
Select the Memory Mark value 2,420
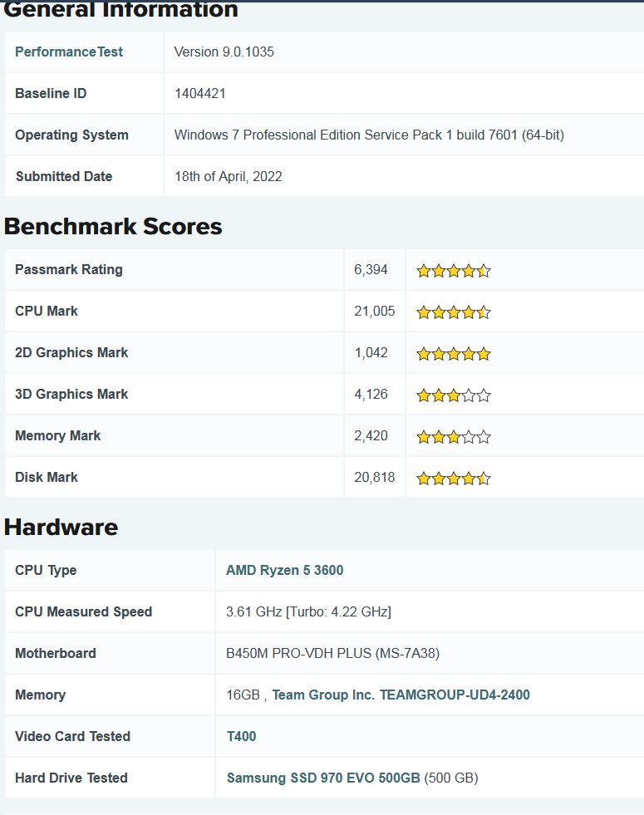point(371,436)
